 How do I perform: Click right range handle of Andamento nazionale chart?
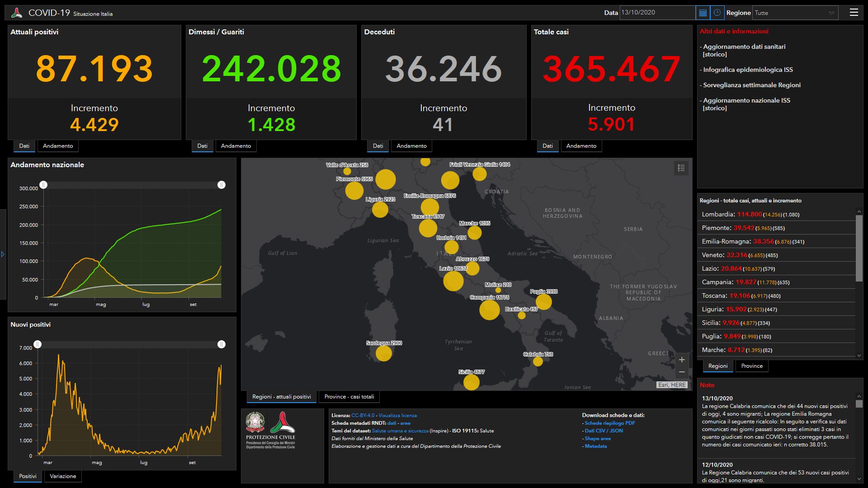tap(222, 185)
